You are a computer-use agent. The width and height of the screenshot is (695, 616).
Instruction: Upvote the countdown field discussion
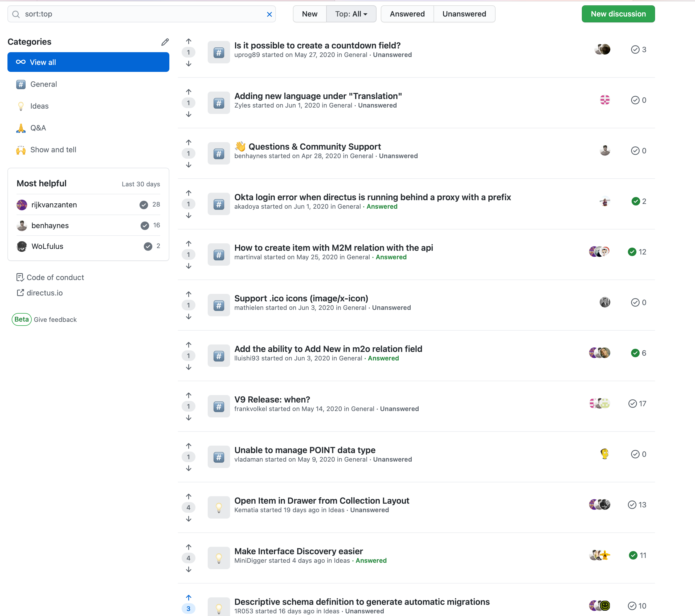point(189,42)
